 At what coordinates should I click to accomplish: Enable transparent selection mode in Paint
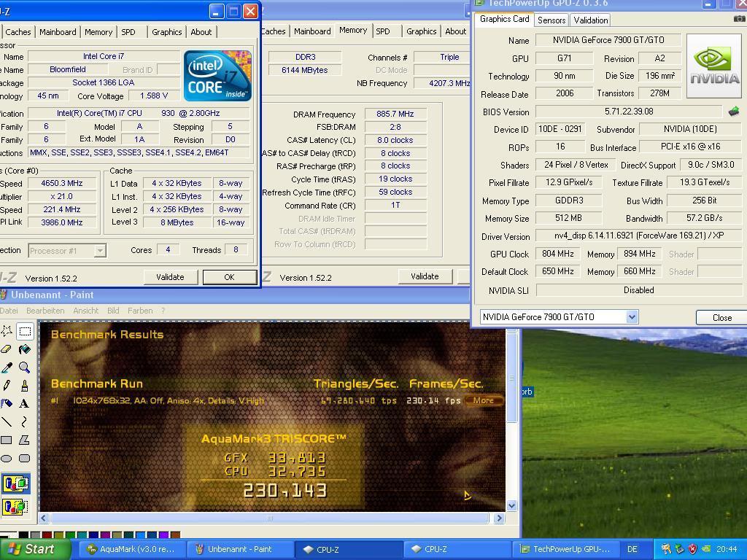pos(16,506)
